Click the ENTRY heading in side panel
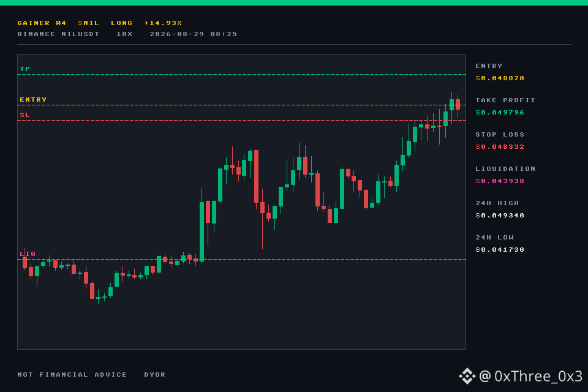588x392 pixels. click(x=489, y=66)
